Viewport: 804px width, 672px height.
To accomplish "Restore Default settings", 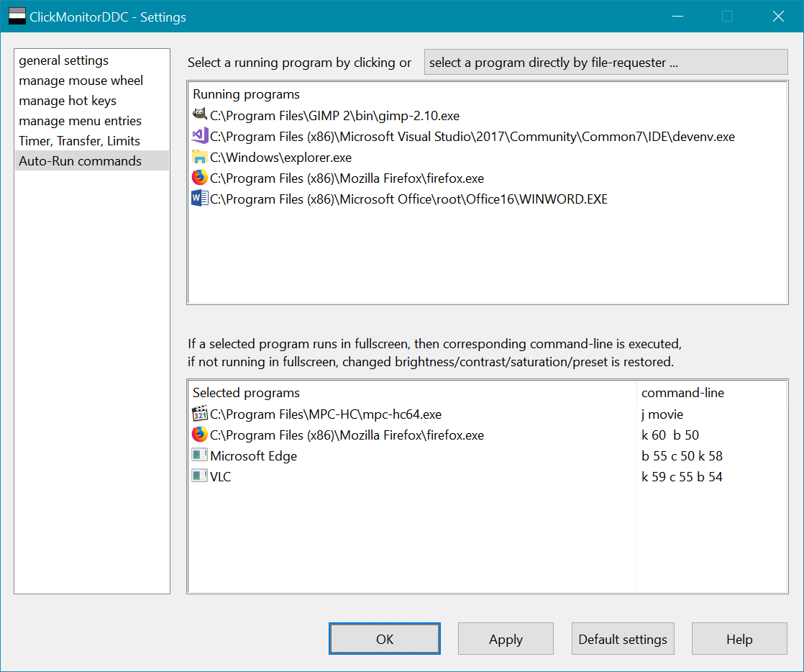I will click(623, 639).
